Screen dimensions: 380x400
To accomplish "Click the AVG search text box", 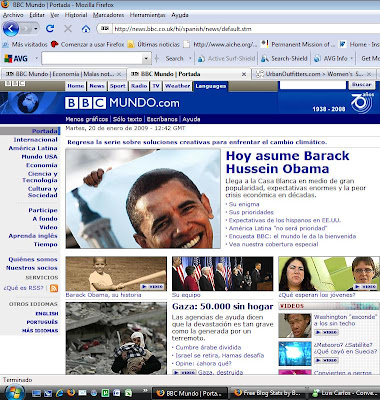I will point(92,59).
